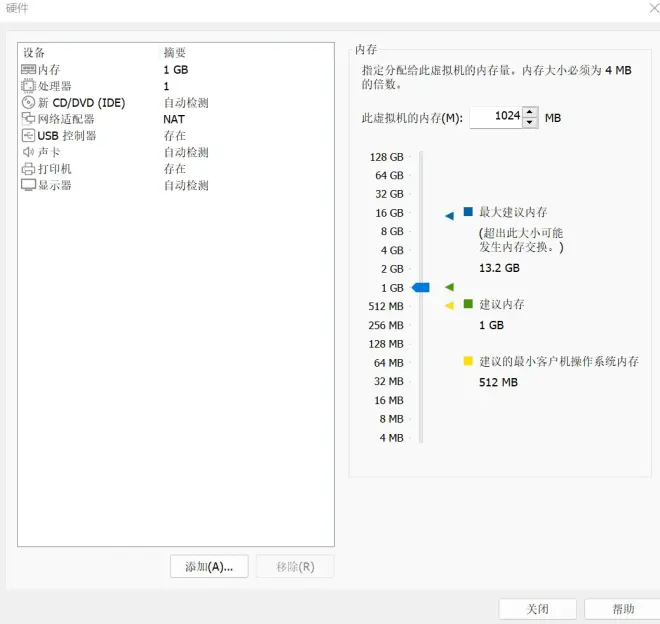Click the 声卡 speaker icon

(x=28, y=152)
